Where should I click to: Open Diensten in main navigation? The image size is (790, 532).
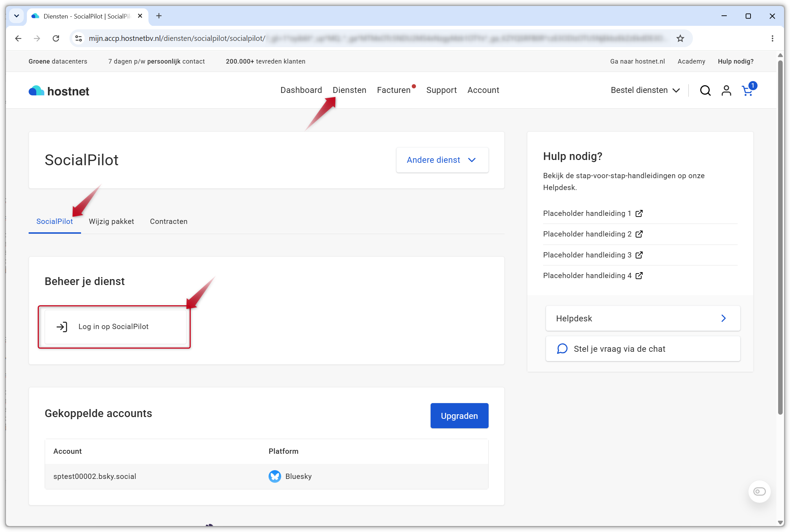click(x=349, y=90)
